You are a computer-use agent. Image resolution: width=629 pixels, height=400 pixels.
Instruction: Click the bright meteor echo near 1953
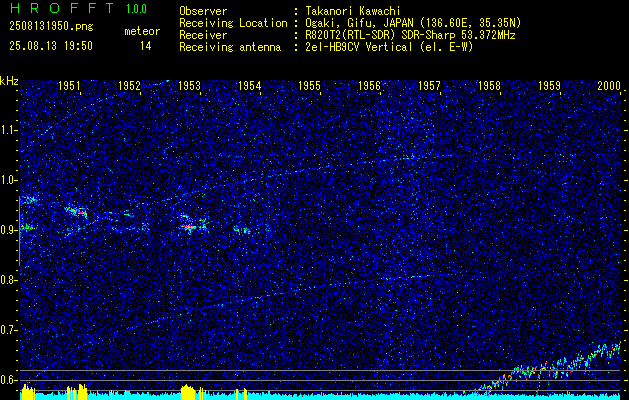[x=192, y=224]
